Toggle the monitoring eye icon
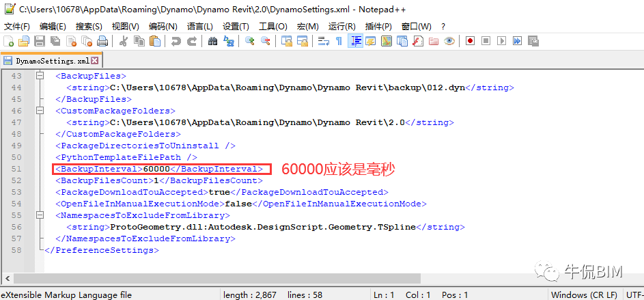This screenshot has height=300, width=644. click(449, 41)
